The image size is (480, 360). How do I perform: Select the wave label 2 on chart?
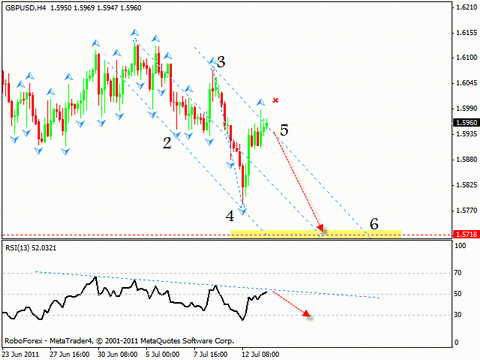coord(167,143)
